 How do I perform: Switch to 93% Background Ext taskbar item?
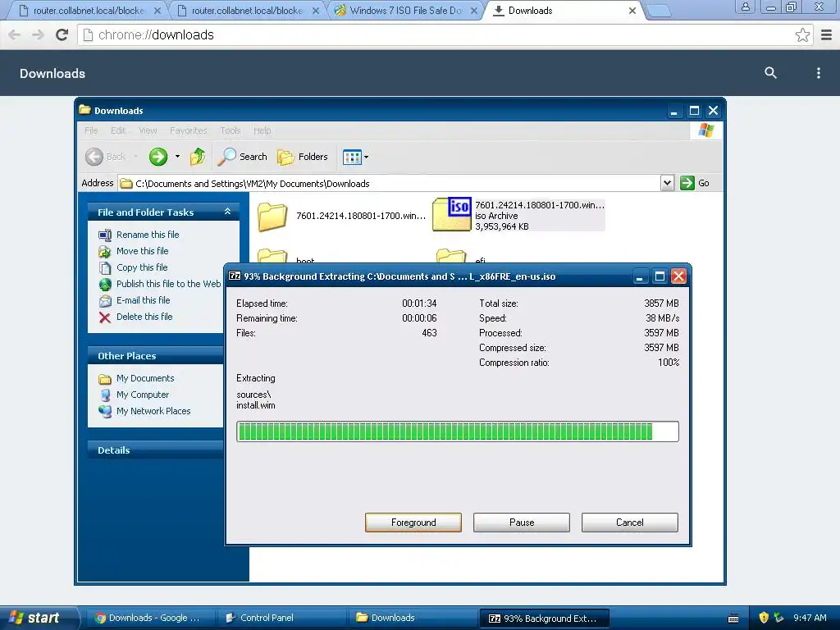(543, 619)
